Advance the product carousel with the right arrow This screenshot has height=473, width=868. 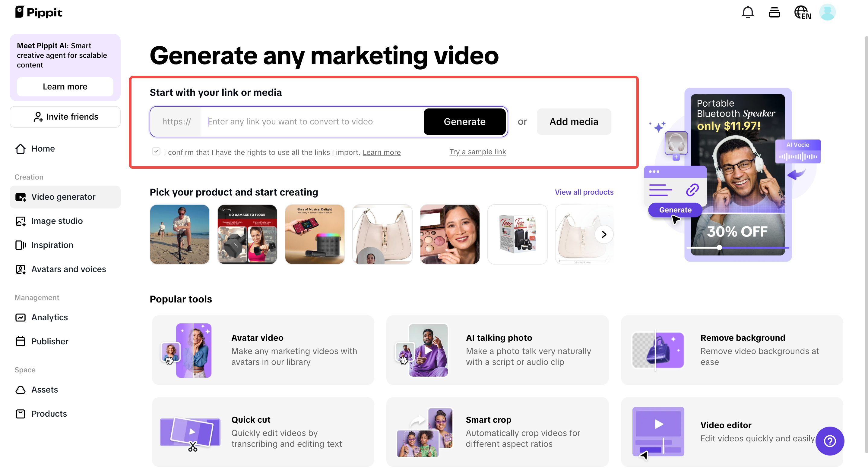[603, 234]
